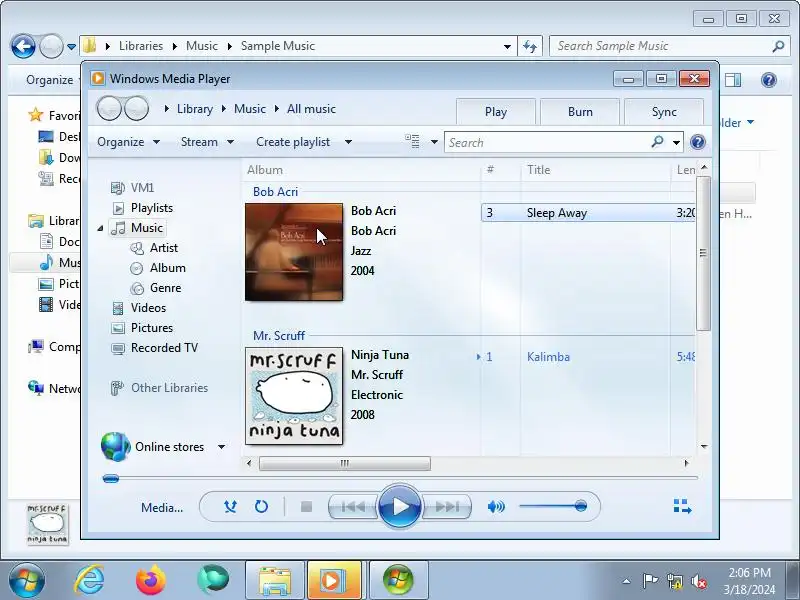Open the Sync tab

pyautogui.click(x=664, y=112)
